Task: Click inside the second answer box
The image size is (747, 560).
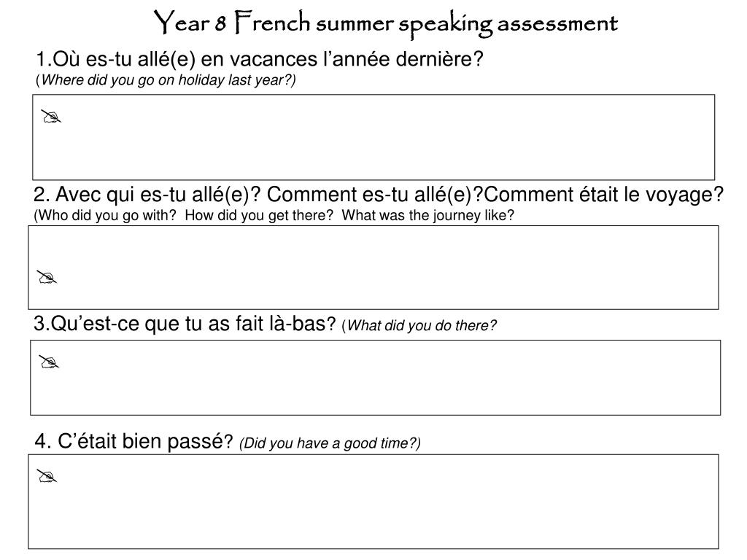Action: click(x=373, y=268)
